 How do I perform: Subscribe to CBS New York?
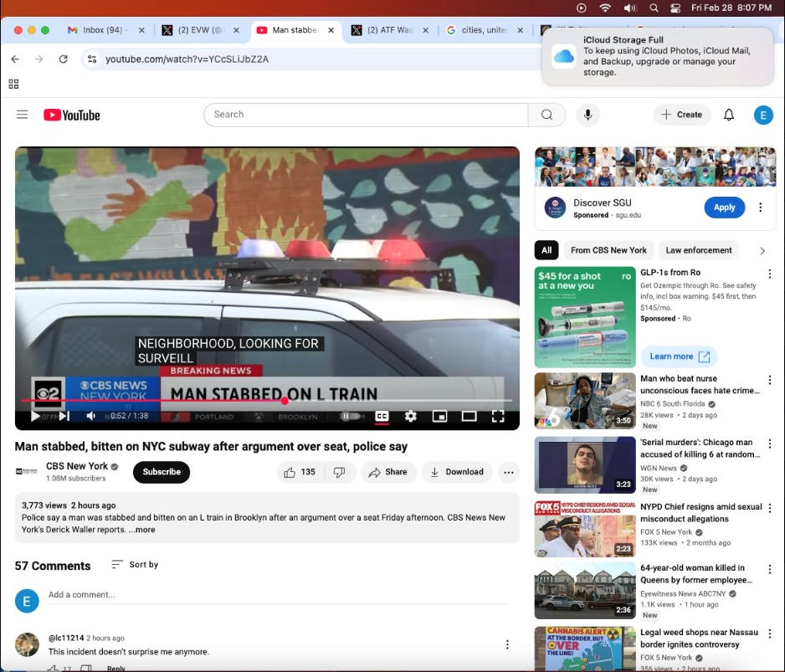pos(162,472)
